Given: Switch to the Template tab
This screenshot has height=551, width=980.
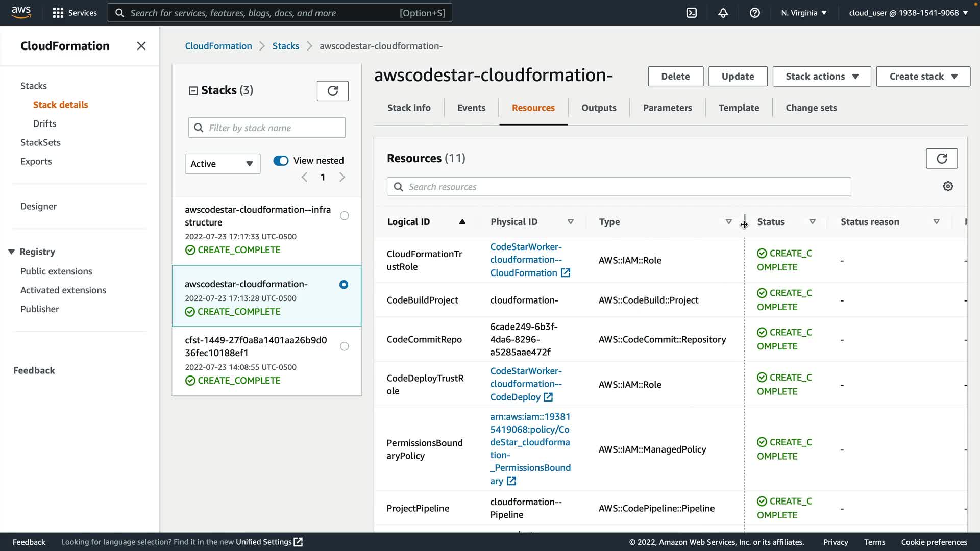Looking at the screenshot, I should pos(738,108).
